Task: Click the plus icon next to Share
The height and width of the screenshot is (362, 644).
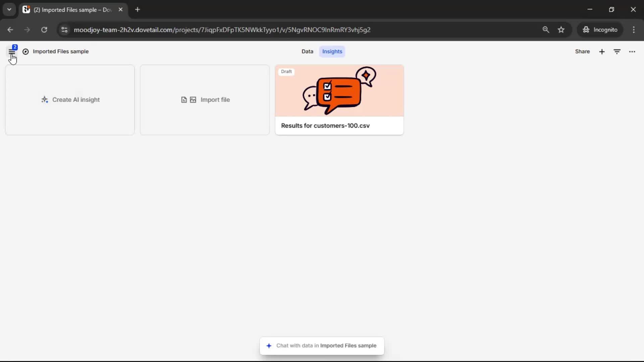Action: pyautogui.click(x=602, y=52)
